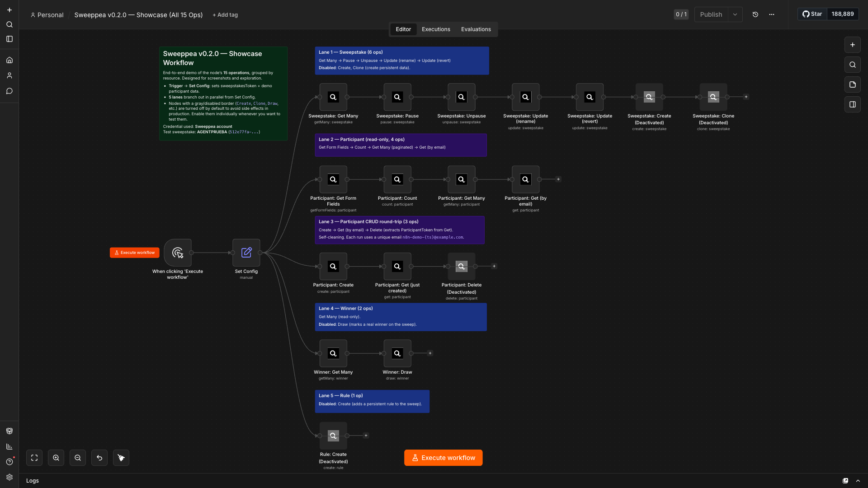Select the Participant: Count node
Screen dimensions: 868x488
coord(397,179)
